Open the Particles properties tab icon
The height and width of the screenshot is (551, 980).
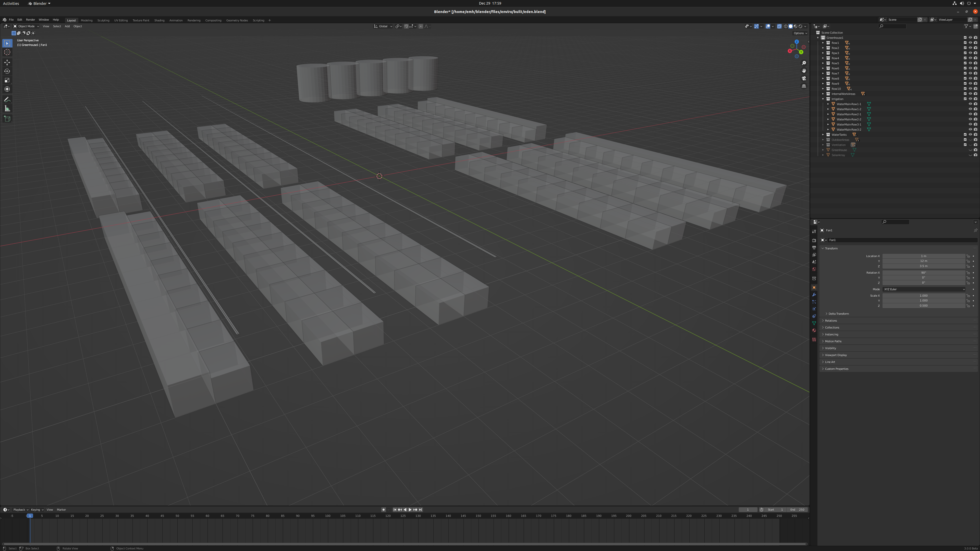[814, 302]
